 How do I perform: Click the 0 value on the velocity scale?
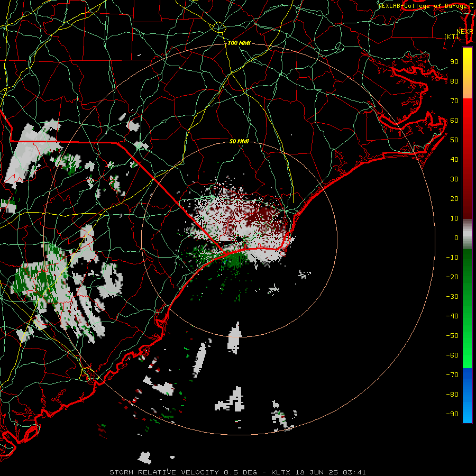click(456, 237)
